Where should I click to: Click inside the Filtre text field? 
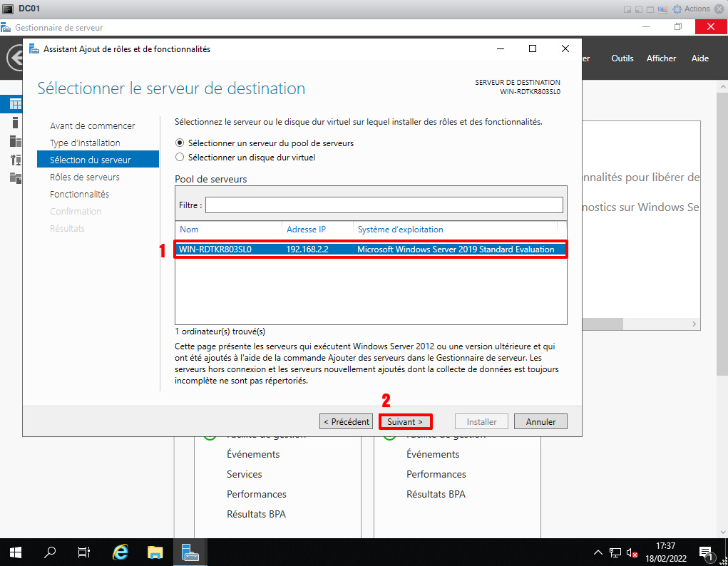(x=384, y=205)
